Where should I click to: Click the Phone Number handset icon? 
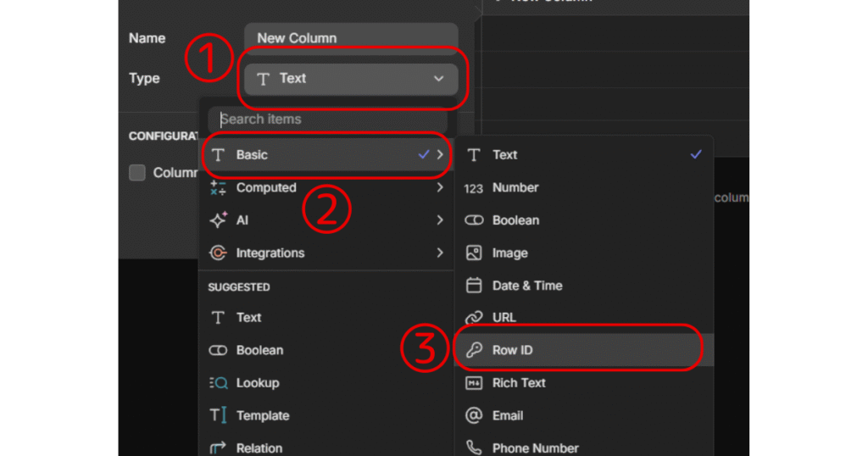click(474, 448)
